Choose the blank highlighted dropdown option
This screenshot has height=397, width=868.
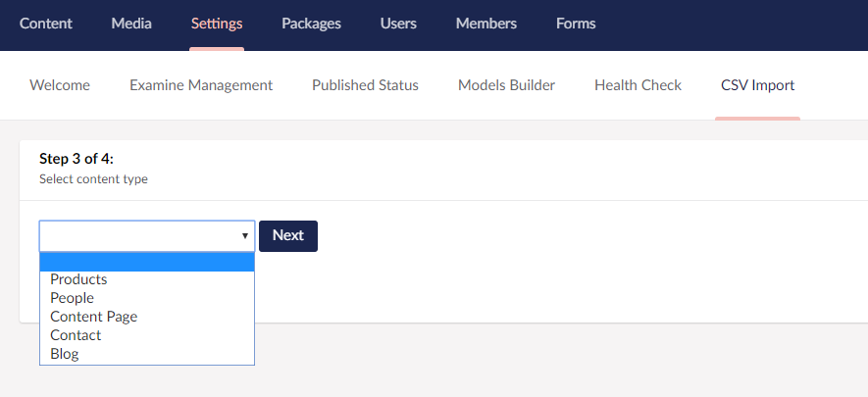(147, 262)
